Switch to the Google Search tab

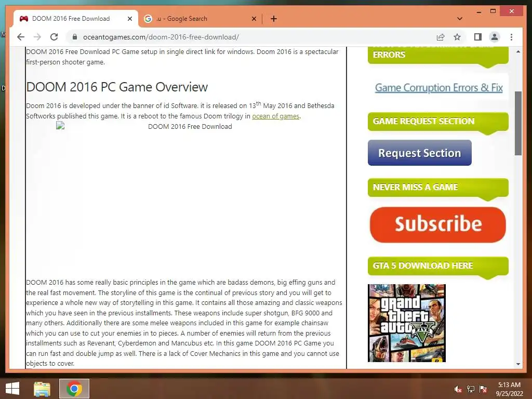tap(200, 19)
